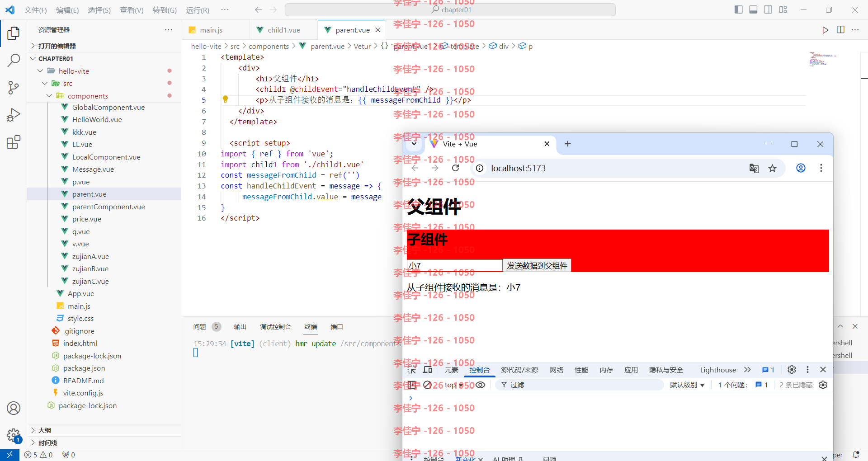Click the notifications bell in status bar
Viewport: 868px width, 461px height.
point(856,455)
